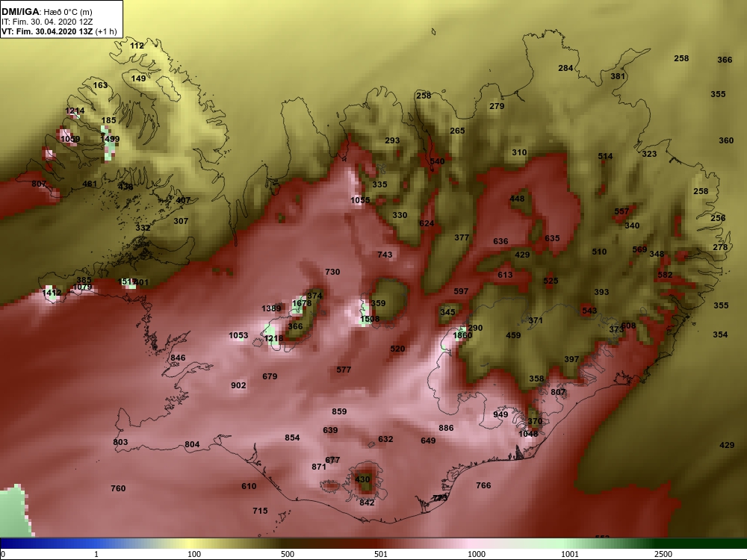Click the 766 value offshore
This screenshot has width=747, height=560.
pyautogui.click(x=483, y=485)
